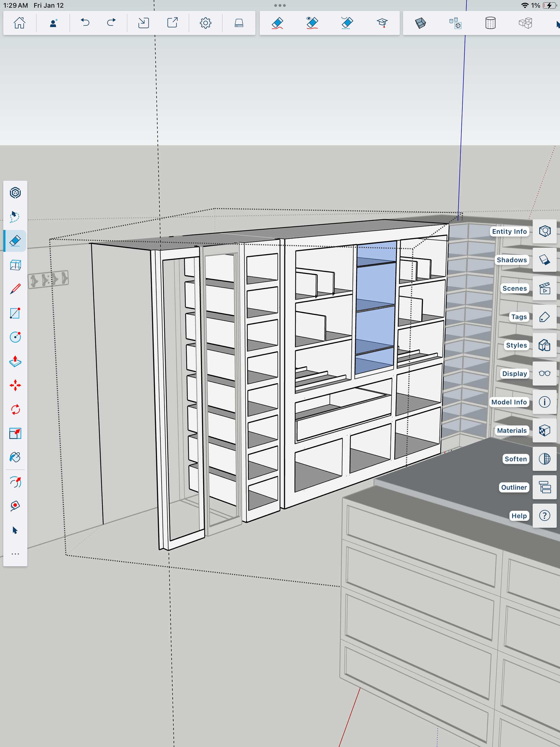Click the Soften label button
The width and height of the screenshot is (560, 747).
(515, 459)
